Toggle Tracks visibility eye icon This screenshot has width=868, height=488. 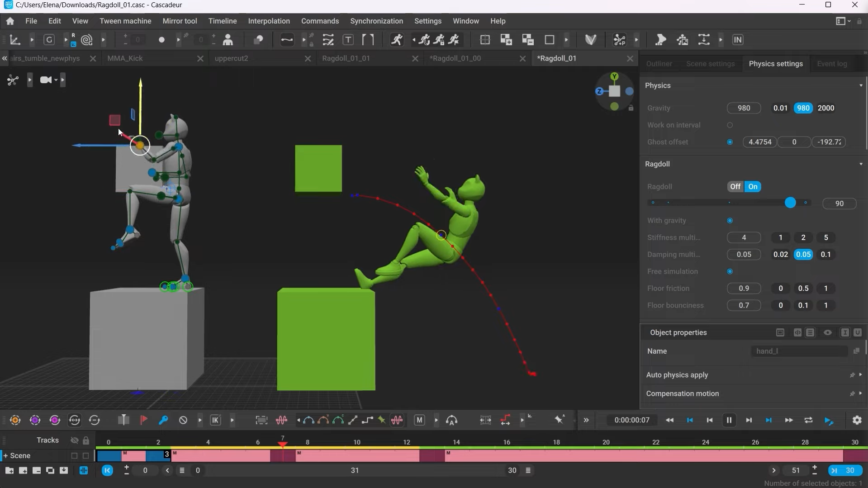tap(75, 440)
